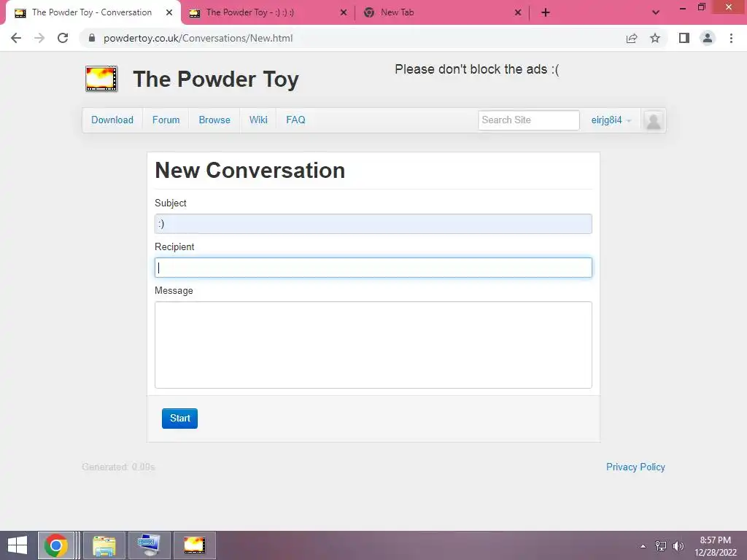Viewport: 747px width, 560px height.
Task: Close the New Tab tab
Action: pyautogui.click(x=518, y=12)
